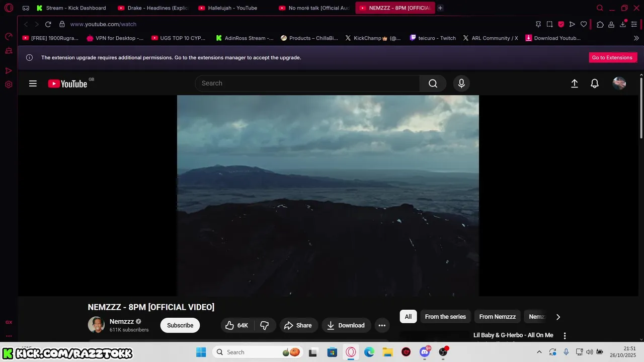The width and height of the screenshot is (644, 362).
Task: Open the AdinRoss Stream bookmark
Action: point(245,38)
